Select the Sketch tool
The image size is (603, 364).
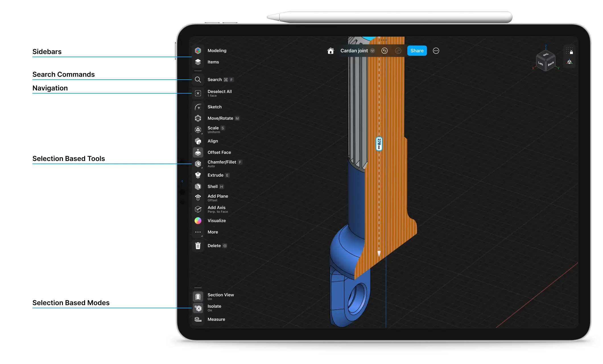tap(214, 107)
